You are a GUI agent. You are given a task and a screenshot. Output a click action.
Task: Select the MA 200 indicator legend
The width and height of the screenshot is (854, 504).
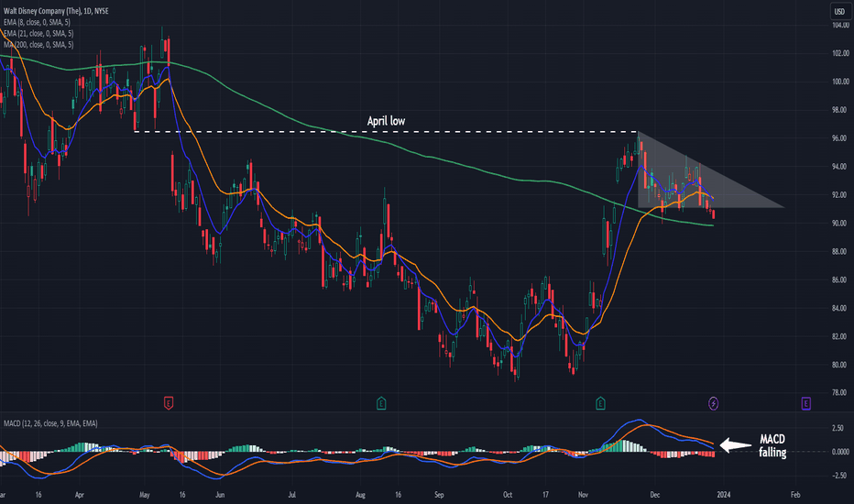(38, 45)
